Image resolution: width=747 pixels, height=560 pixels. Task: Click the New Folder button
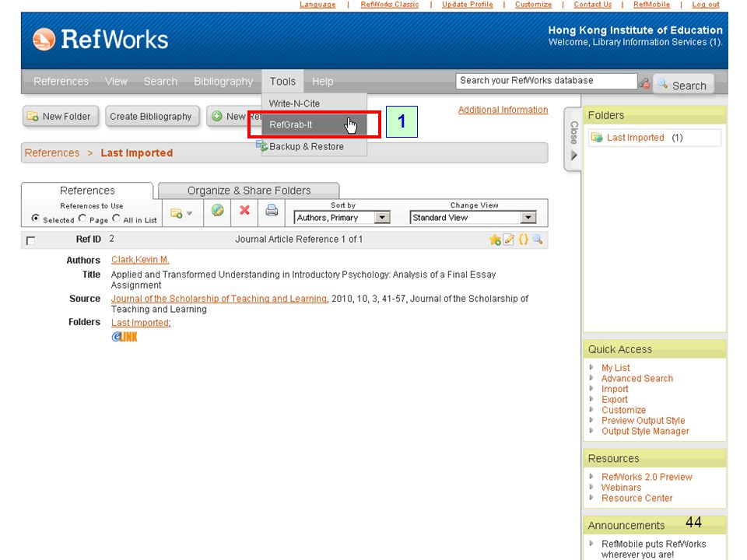[x=61, y=116]
